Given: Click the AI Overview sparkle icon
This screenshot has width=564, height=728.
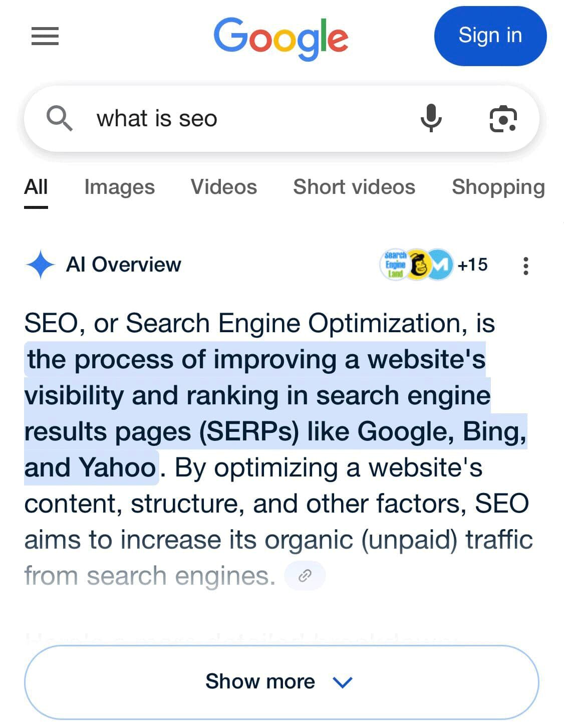Looking at the screenshot, I should [43, 265].
